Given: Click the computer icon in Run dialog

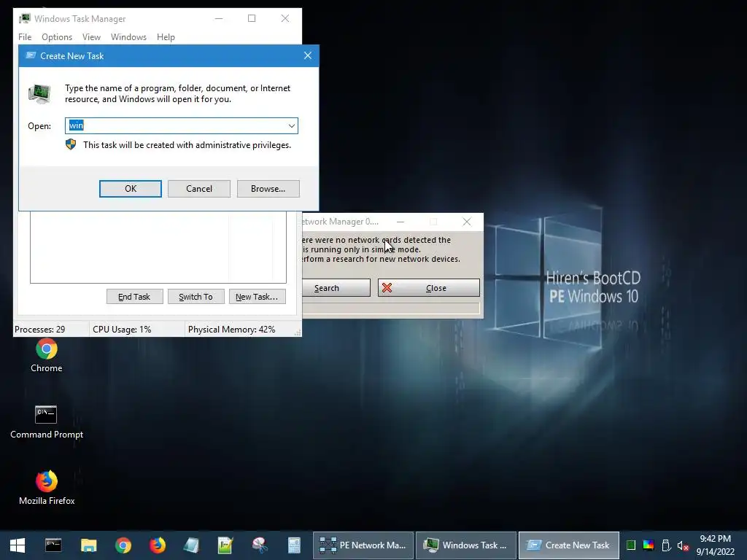Looking at the screenshot, I should pyautogui.click(x=39, y=93).
